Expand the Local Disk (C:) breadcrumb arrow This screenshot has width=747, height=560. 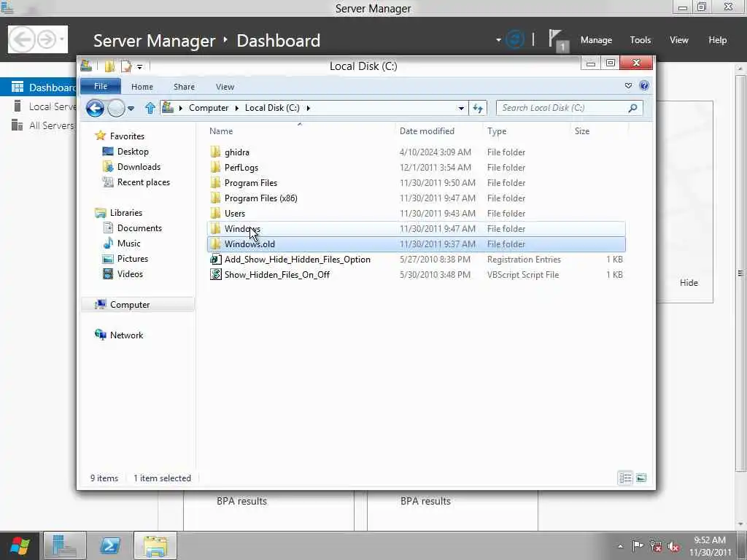point(309,108)
